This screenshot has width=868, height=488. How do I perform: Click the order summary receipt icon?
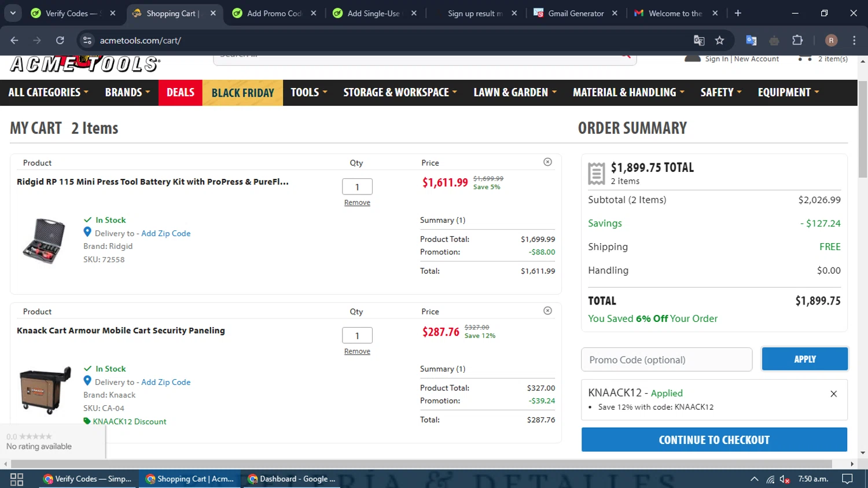[597, 173]
